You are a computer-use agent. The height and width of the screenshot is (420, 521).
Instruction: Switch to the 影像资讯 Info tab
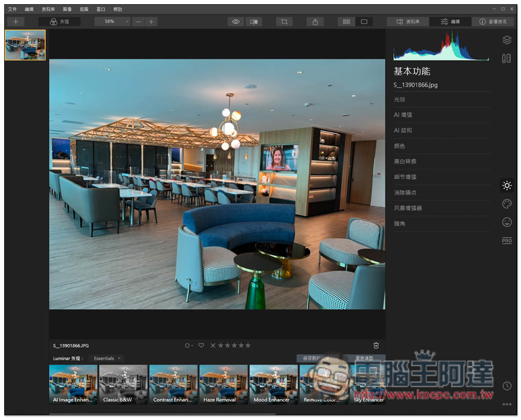coord(493,21)
